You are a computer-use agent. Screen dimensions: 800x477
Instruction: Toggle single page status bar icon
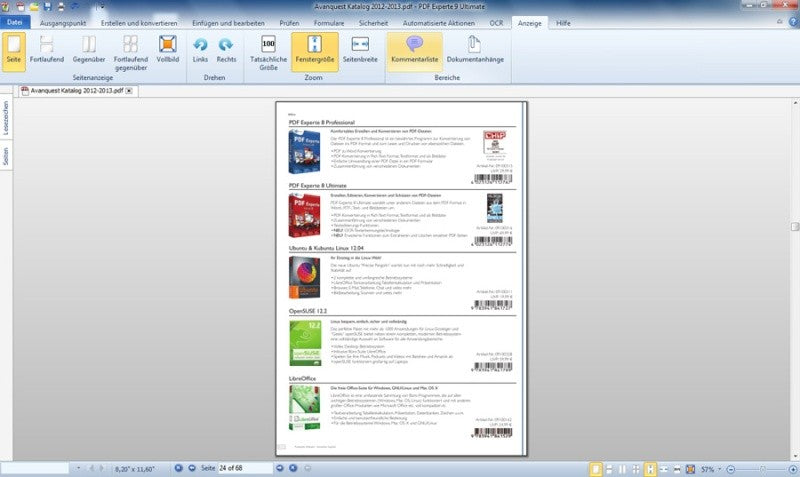click(x=595, y=469)
